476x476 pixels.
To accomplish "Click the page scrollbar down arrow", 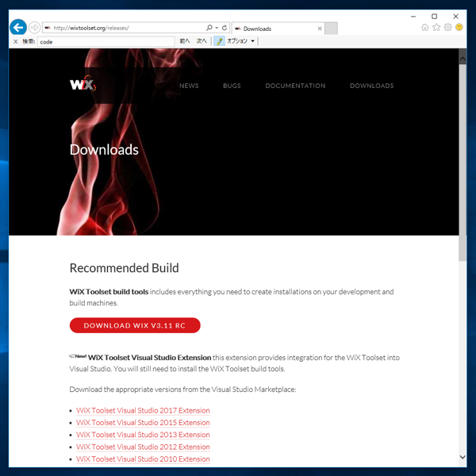I will 463,457.
